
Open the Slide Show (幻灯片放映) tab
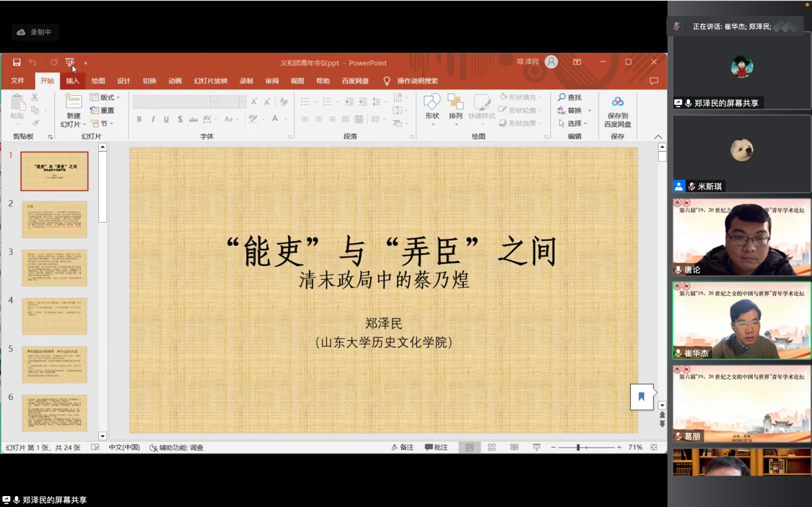click(x=210, y=81)
